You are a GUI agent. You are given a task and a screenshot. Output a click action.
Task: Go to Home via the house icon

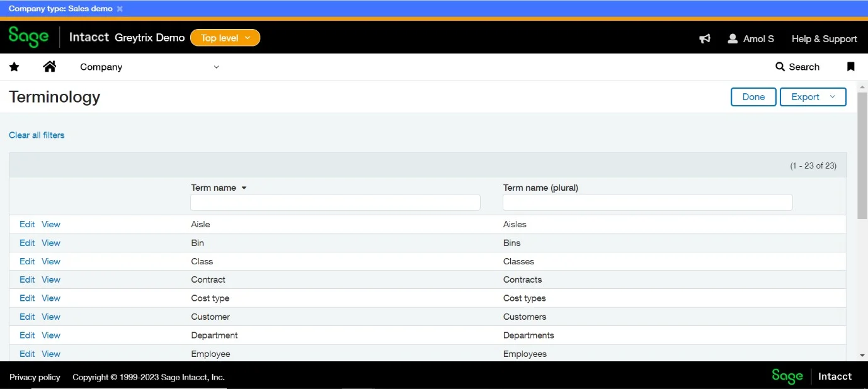(x=50, y=66)
